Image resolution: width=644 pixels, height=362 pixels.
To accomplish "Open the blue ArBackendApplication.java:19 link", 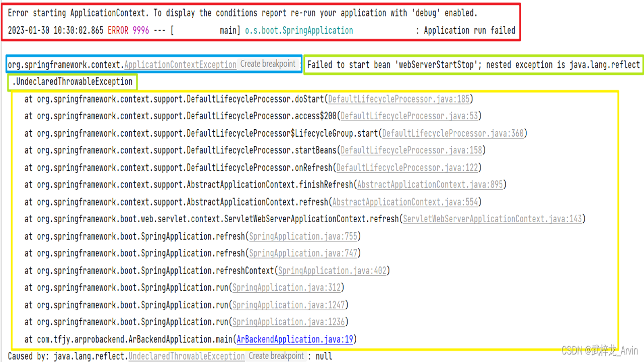I will pyautogui.click(x=295, y=339).
